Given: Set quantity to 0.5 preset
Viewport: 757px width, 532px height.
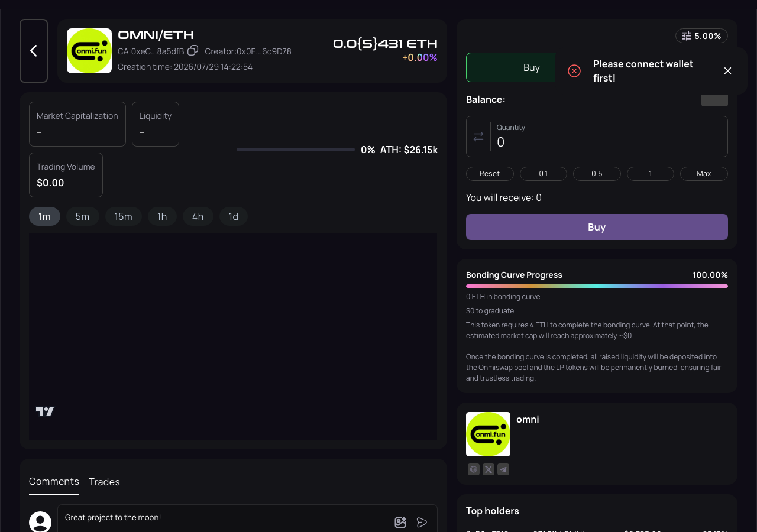Looking at the screenshot, I should click(597, 174).
